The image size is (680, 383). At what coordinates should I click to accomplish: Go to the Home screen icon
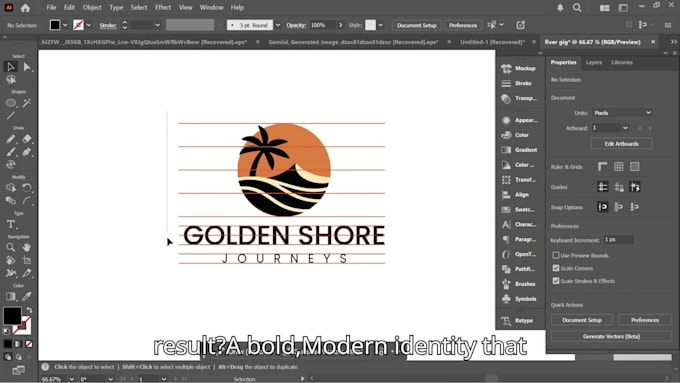tap(25, 8)
